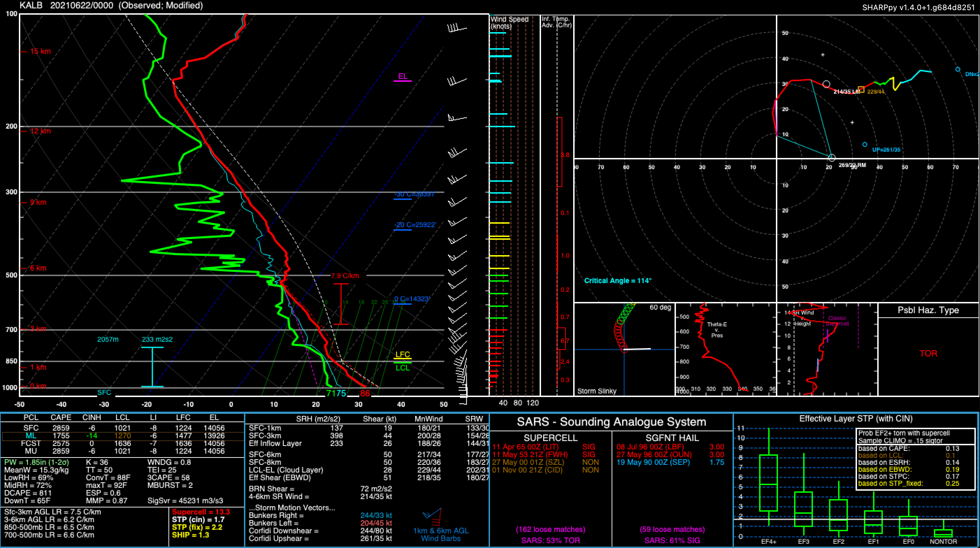
Task: Click the magenta EL marker on skew-T
Action: click(x=403, y=77)
